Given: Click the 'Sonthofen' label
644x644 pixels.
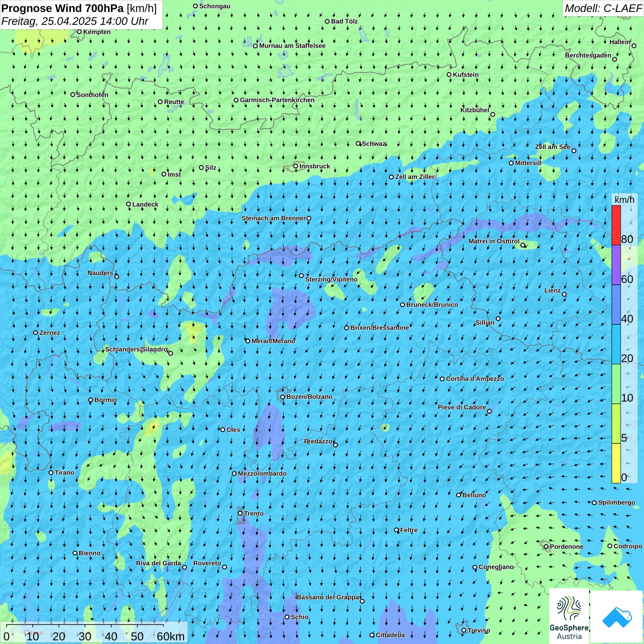Looking at the screenshot, I should click(92, 95).
